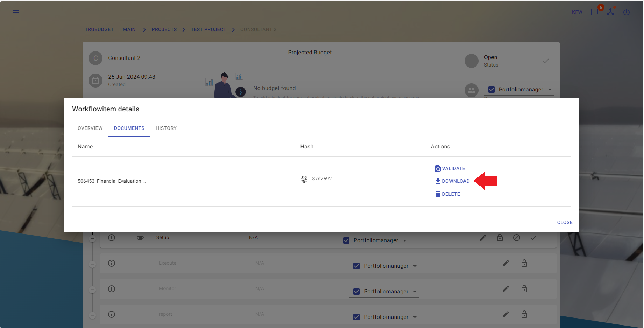Close the Workflowitem details dialog

pyautogui.click(x=565, y=222)
